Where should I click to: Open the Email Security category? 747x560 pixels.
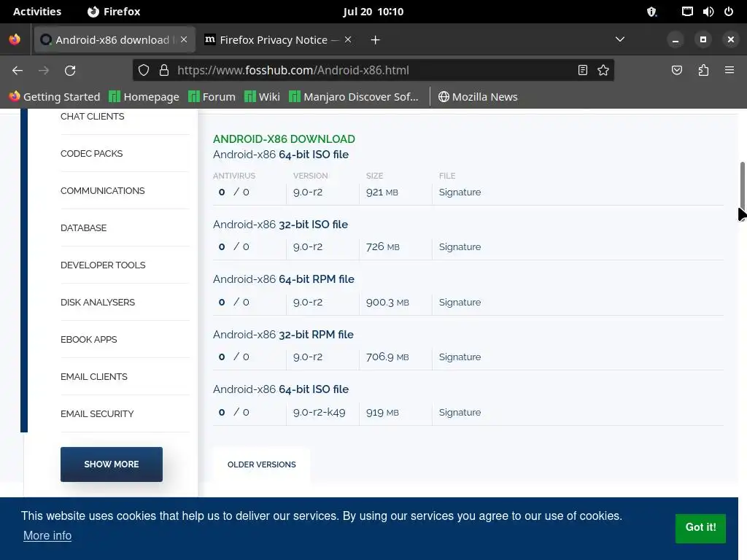97,414
